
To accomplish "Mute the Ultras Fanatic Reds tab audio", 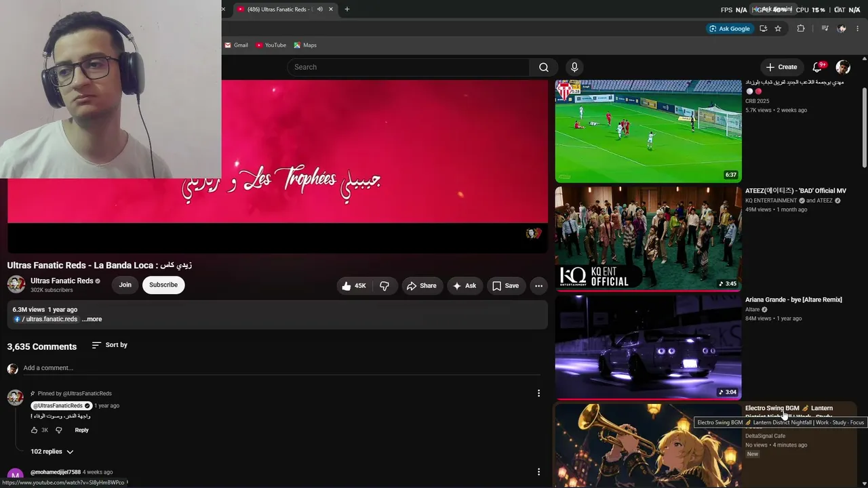I will 320,9.
